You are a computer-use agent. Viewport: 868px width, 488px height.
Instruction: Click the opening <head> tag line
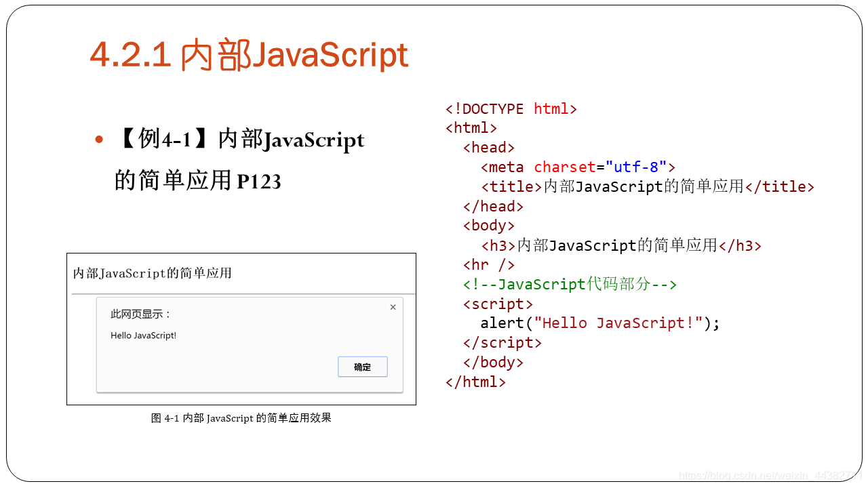point(489,147)
